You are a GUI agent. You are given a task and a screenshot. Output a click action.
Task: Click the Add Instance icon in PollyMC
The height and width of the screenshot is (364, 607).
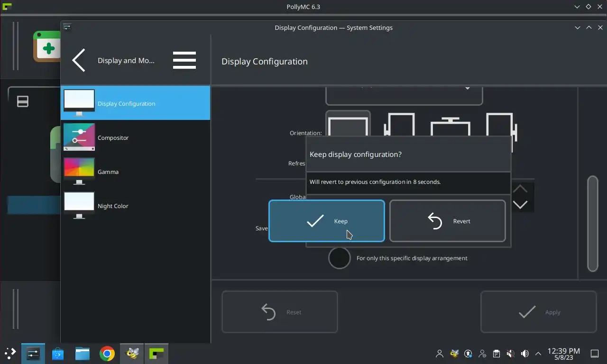click(46, 46)
